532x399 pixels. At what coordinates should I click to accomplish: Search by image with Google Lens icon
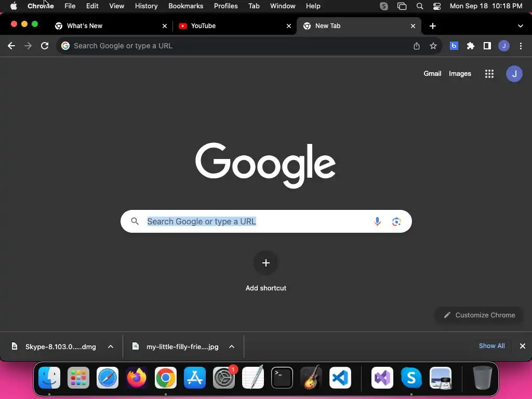[396, 221]
